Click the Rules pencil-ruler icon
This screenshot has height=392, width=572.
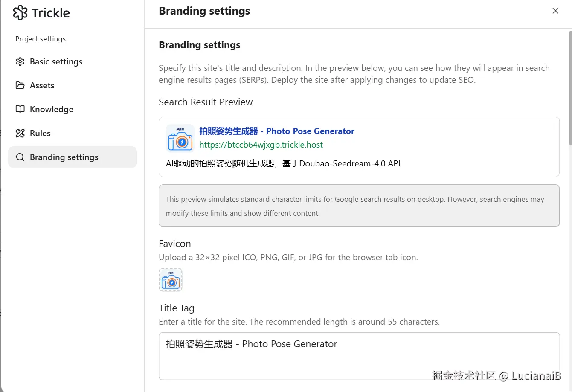(x=20, y=133)
